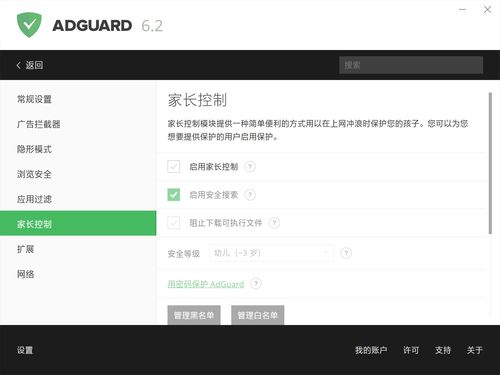Image resolution: width=500 pixels, height=375 pixels.
Task: Go back with 返回 button
Action: pos(30,65)
